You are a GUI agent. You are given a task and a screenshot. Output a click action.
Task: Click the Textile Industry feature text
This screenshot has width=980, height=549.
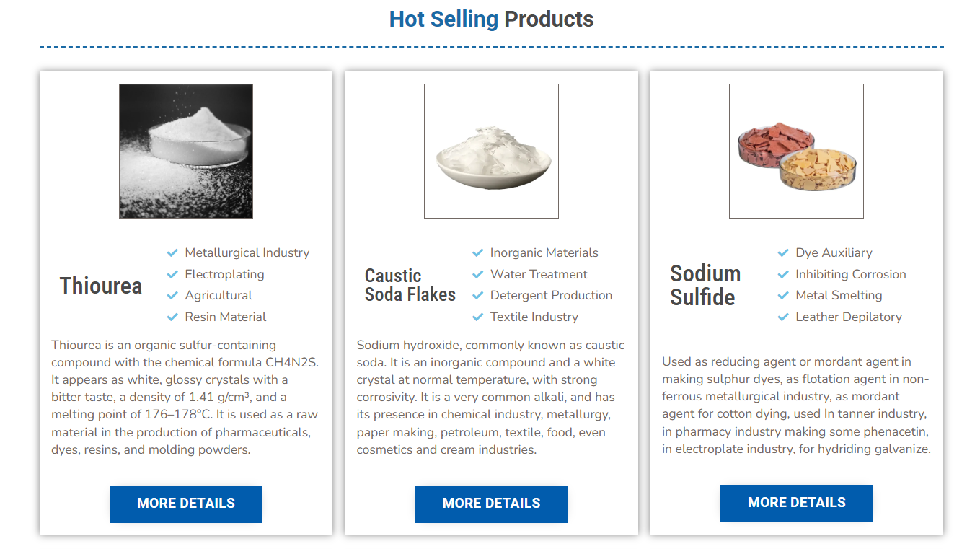point(534,317)
